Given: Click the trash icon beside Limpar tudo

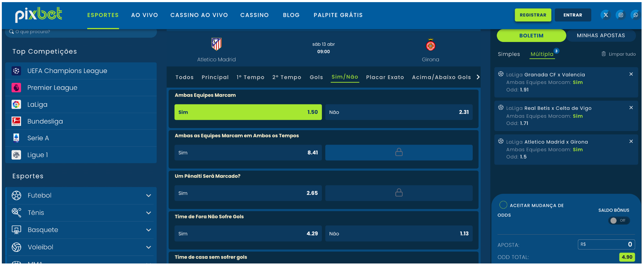Looking at the screenshot, I should click(603, 54).
